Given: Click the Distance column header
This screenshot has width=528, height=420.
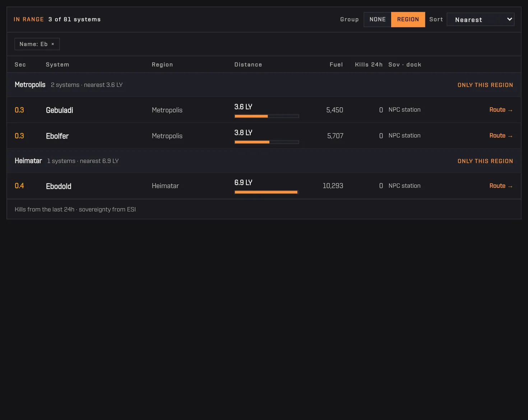Looking at the screenshot, I should click(x=248, y=65).
